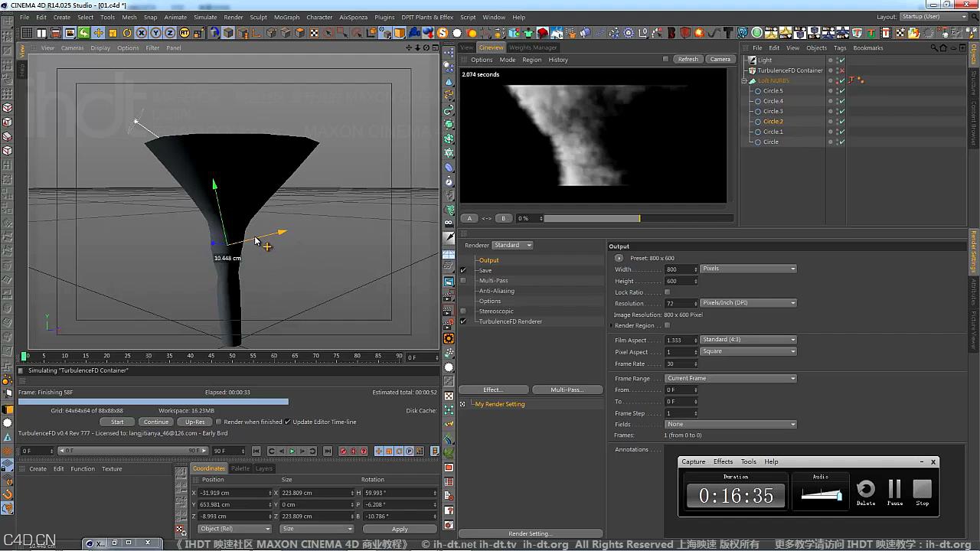Image resolution: width=980 pixels, height=551 pixels.
Task: Open the Film Aspect Standard (4:3) dropdown
Action: [748, 340]
